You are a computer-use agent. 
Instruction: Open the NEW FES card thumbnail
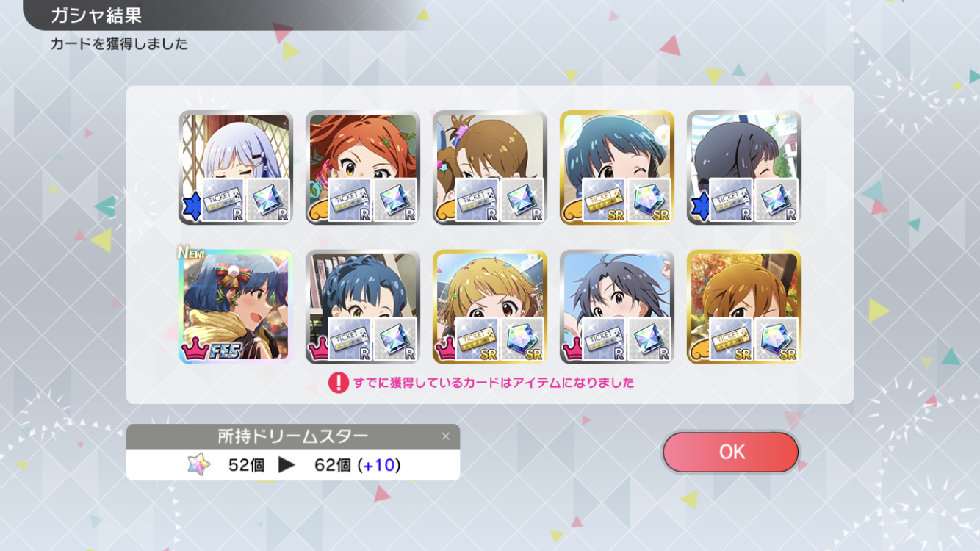tap(236, 306)
